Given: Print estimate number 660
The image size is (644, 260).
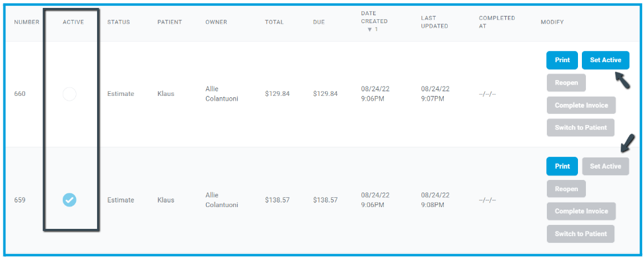Looking at the screenshot, I should 562,60.
